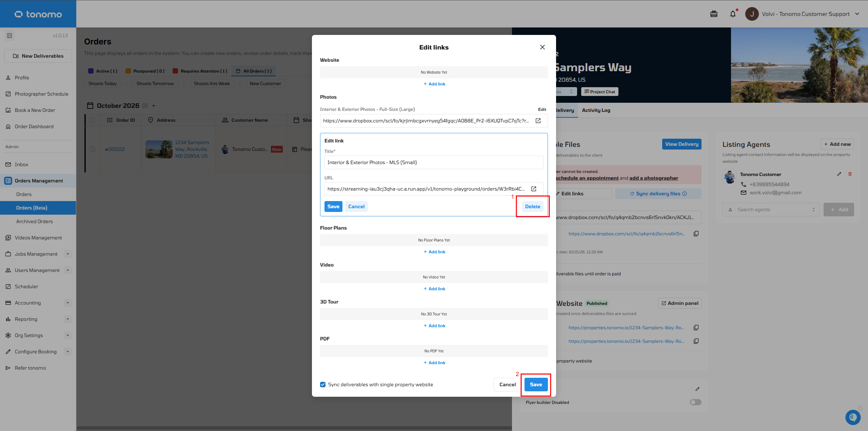Open the support chat bubble
The image size is (868, 431).
[x=853, y=417]
